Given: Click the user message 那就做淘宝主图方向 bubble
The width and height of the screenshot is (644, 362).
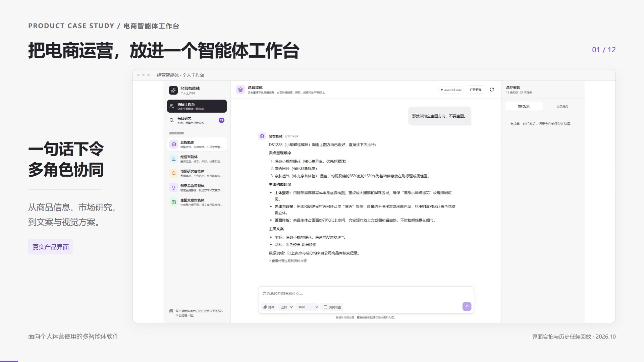Looking at the screenshot, I should click(440, 116).
